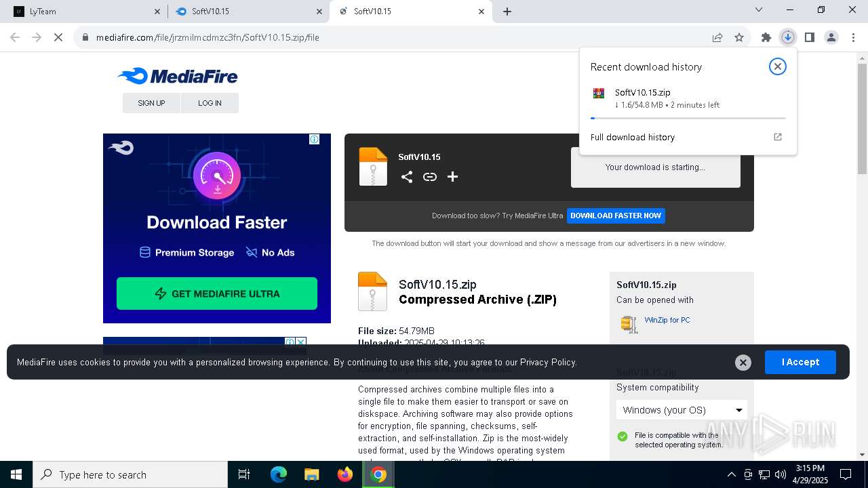This screenshot has width=868, height=488.
Task: Stop loading the page
Action: click(x=58, y=37)
